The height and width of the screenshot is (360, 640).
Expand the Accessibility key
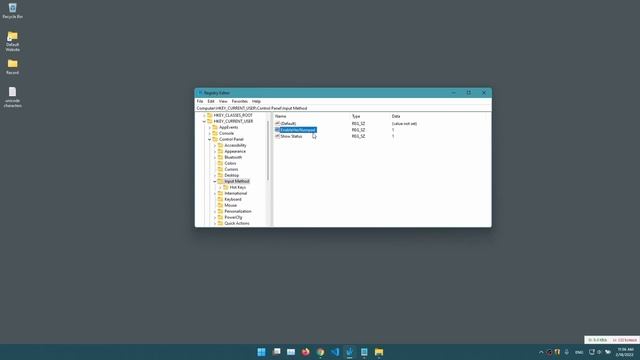click(x=215, y=145)
